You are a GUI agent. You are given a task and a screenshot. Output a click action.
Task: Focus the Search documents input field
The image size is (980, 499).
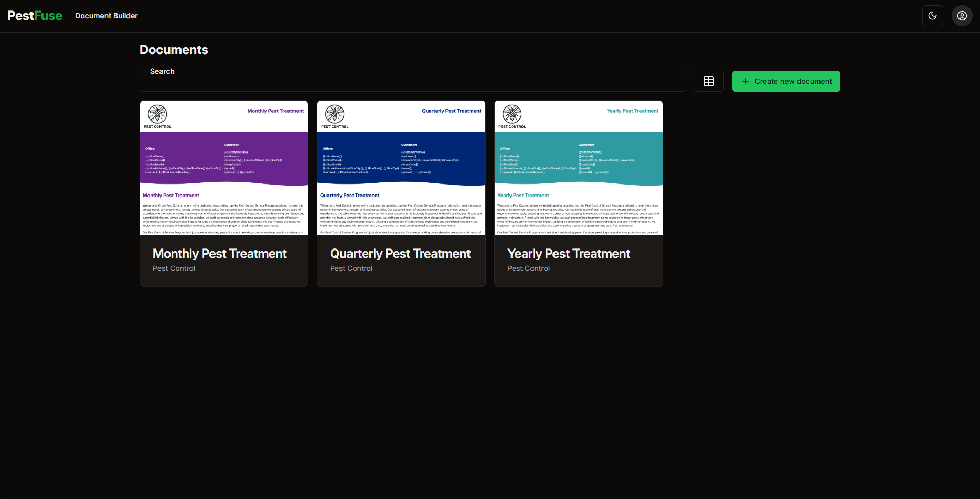[412, 82]
